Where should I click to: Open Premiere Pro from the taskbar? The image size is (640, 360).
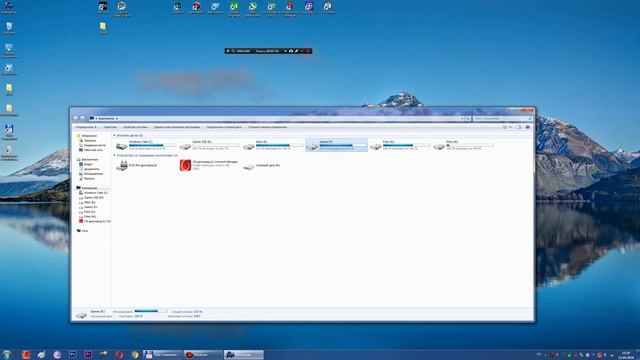tap(88, 355)
